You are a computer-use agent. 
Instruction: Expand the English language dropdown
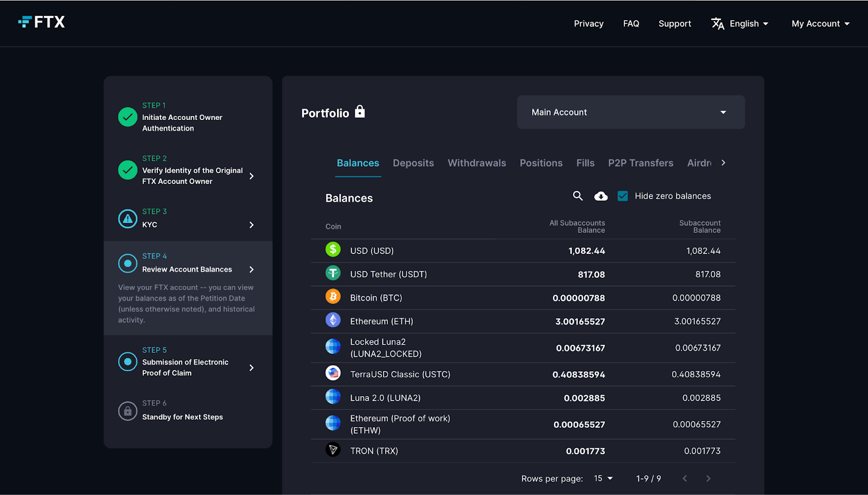741,24
